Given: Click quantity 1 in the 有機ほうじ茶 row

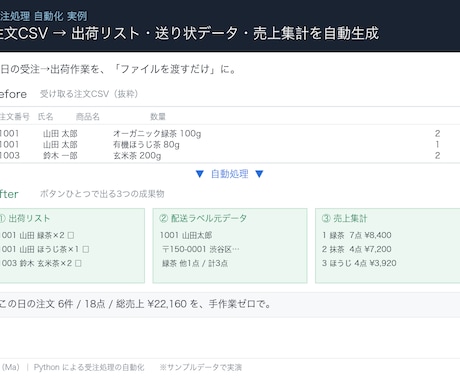Looking at the screenshot, I should point(438,145).
